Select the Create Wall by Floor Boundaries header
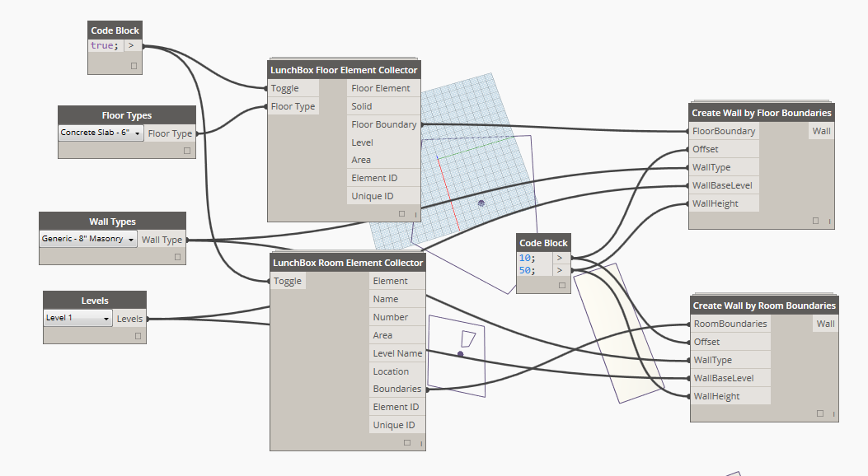The height and width of the screenshot is (476, 868). click(x=762, y=113)
